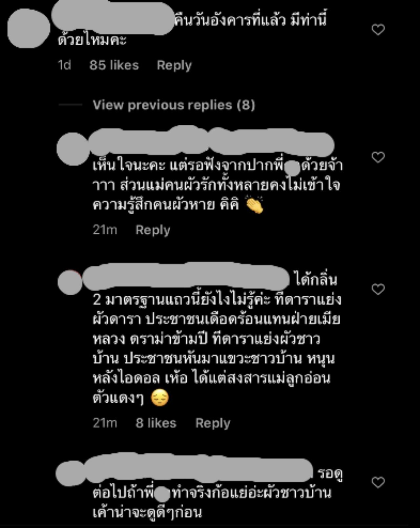Reply to the clapping-hands emoji comment
Screen dimensions: 420x528
click(x=153, y=230)
